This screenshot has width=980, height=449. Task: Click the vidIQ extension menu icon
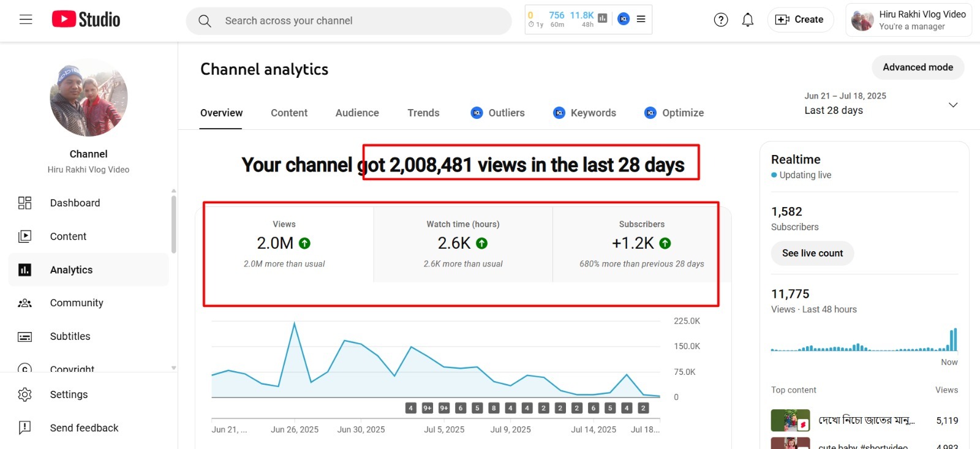click(x=641, y=19)
